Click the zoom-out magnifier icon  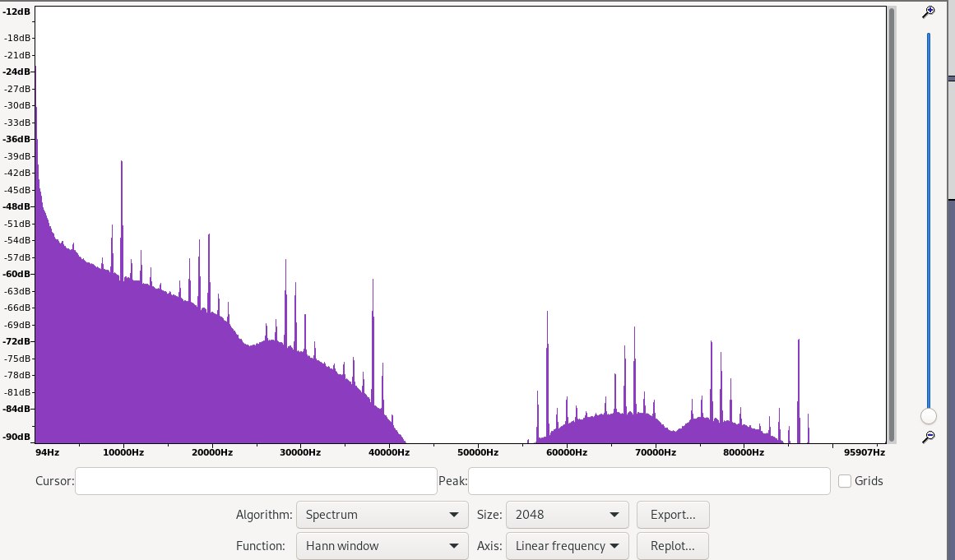928,437
